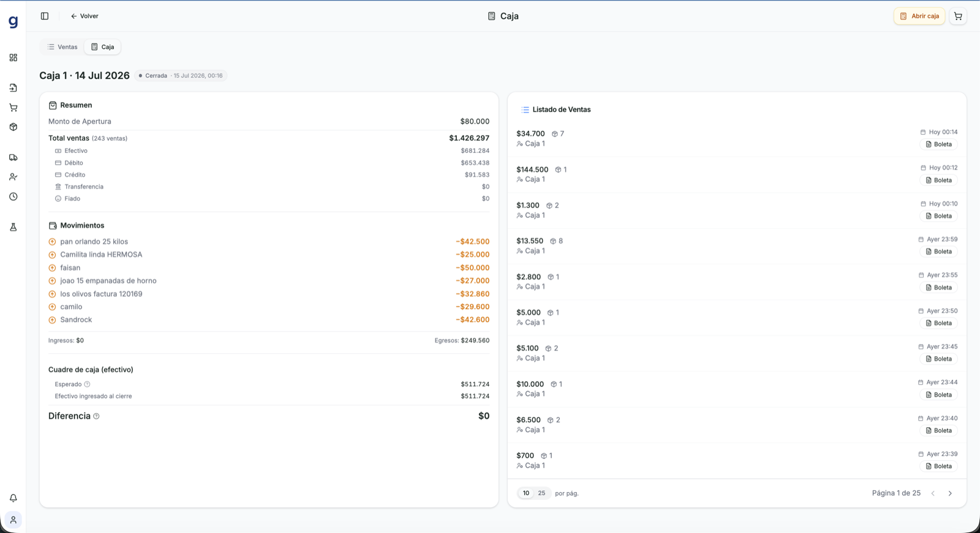Click help icon next to Diferencia
Image resolution: width=980 pixels, height=533 pixels.
click(x=96, y=416)
